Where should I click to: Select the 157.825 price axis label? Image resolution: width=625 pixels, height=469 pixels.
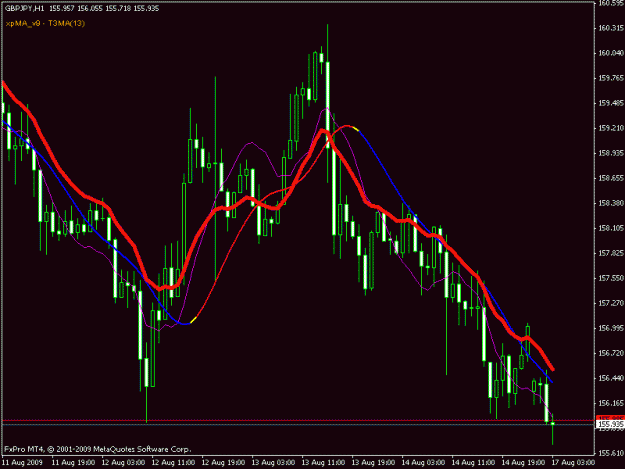click(x=610, y=253)
